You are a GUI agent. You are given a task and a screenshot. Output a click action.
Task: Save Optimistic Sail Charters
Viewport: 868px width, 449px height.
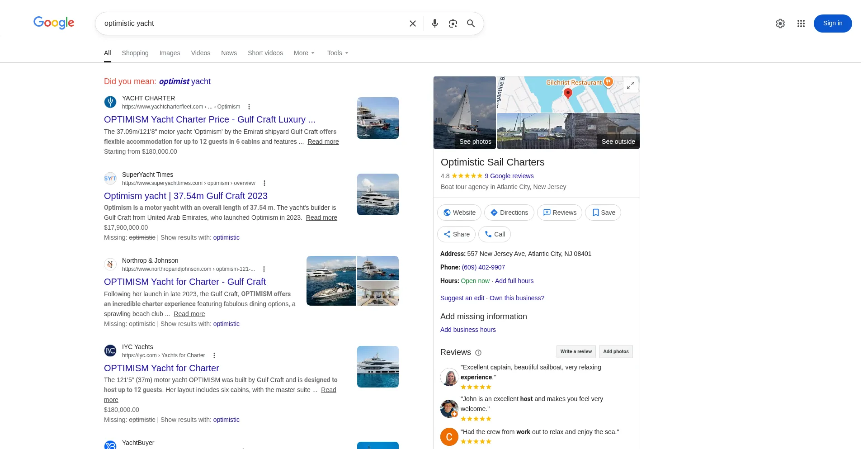tap(603, 213)
